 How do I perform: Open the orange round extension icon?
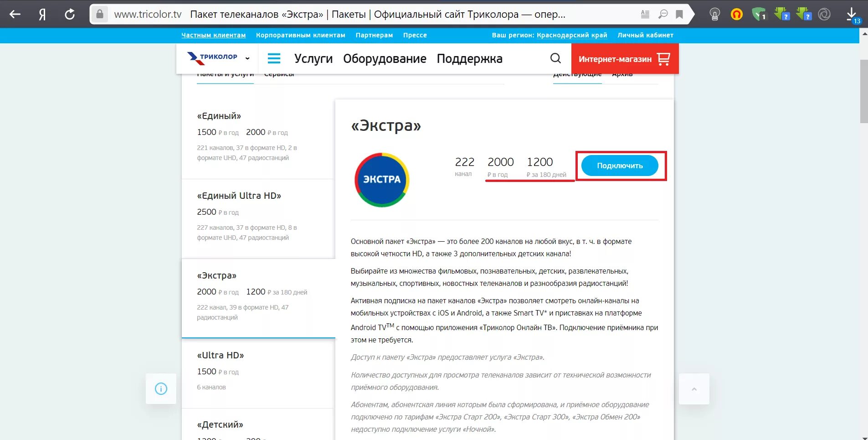point(736,15)
